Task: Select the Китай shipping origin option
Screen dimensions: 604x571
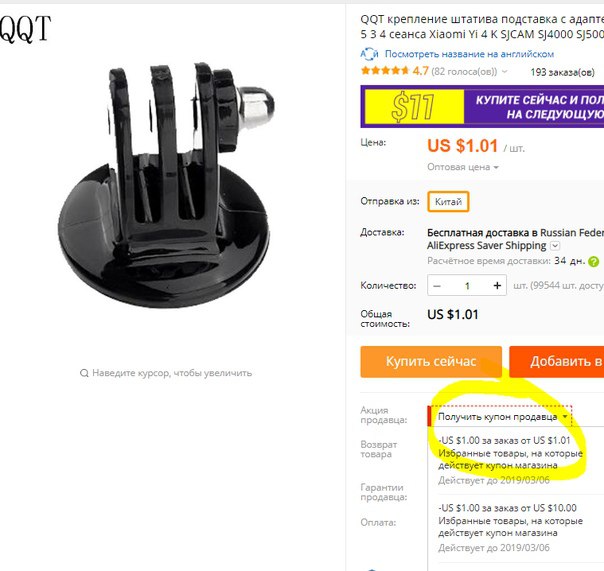Action: tap(448, 202)
